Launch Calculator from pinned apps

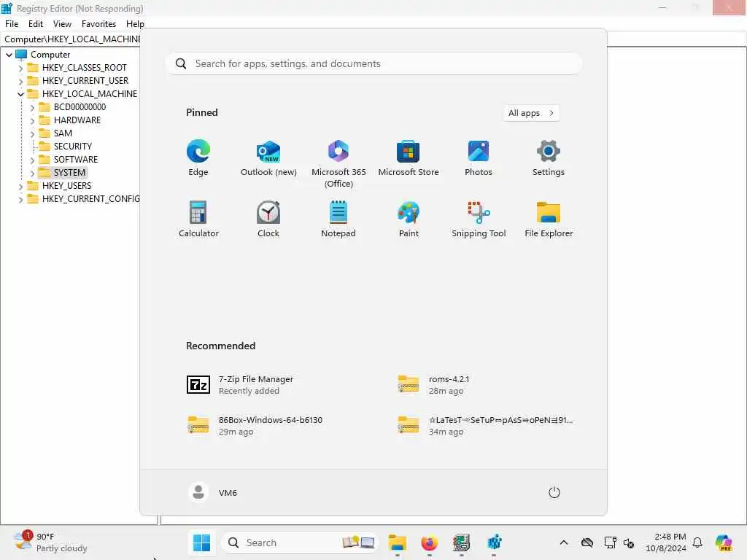[198, 219]
